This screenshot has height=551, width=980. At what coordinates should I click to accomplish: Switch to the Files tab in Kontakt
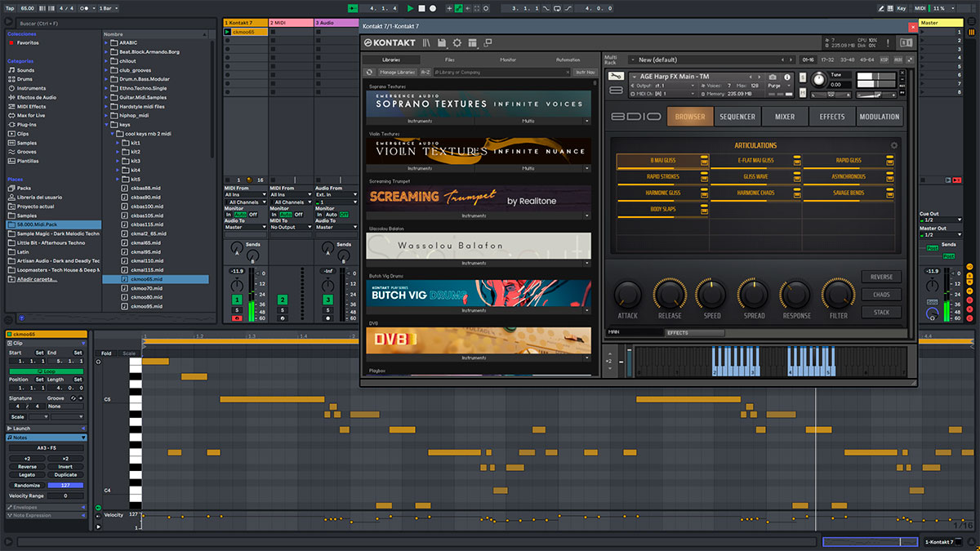(x=450, y=60)
